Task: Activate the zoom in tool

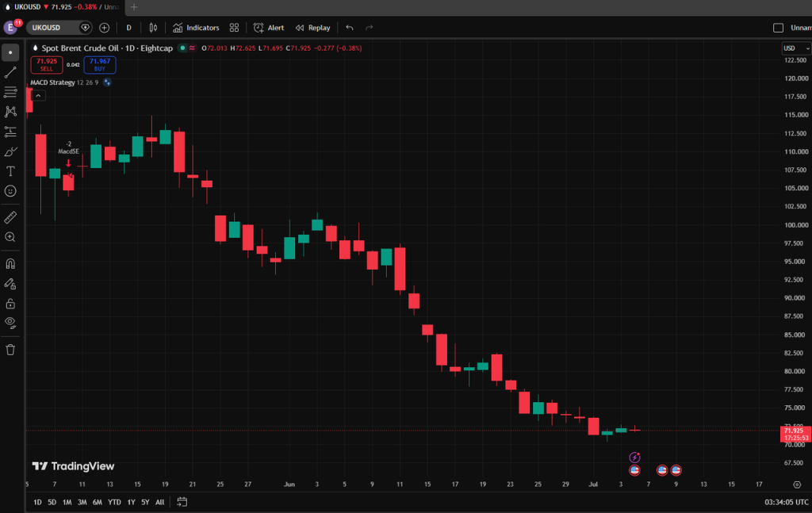Action: pyautogui.click(x=10, y=237)
